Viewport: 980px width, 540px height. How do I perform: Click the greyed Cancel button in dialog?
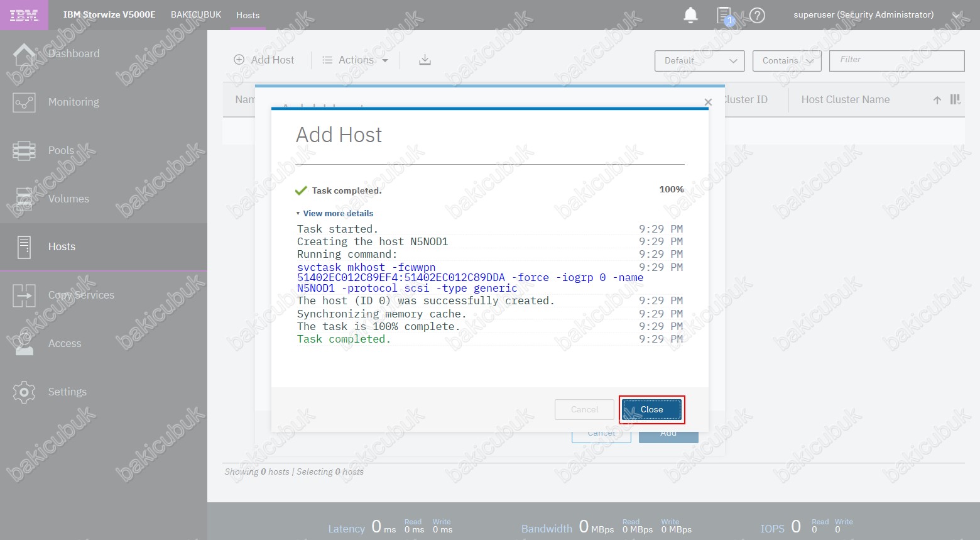tap(584, 409)
